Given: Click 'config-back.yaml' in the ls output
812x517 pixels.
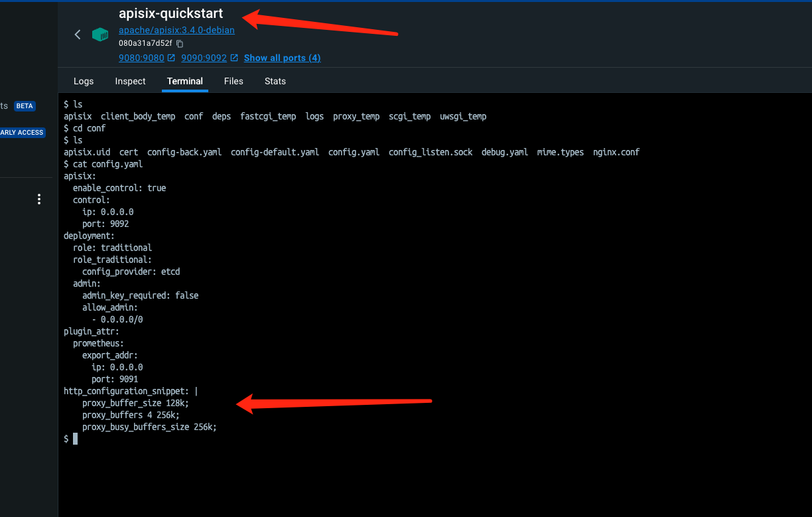Looking at the screenshot, I should click(x=184, y=152).
